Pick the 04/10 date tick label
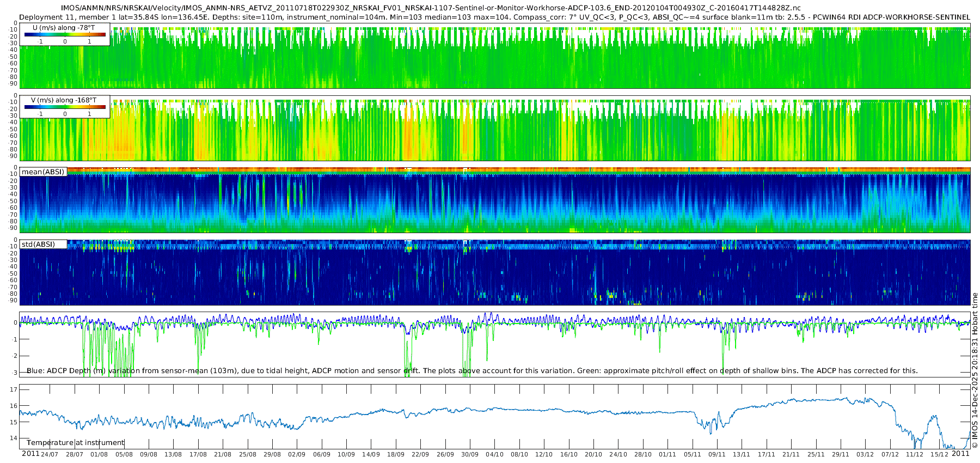Viewport: 980px width, 463px height. (494, 454)
